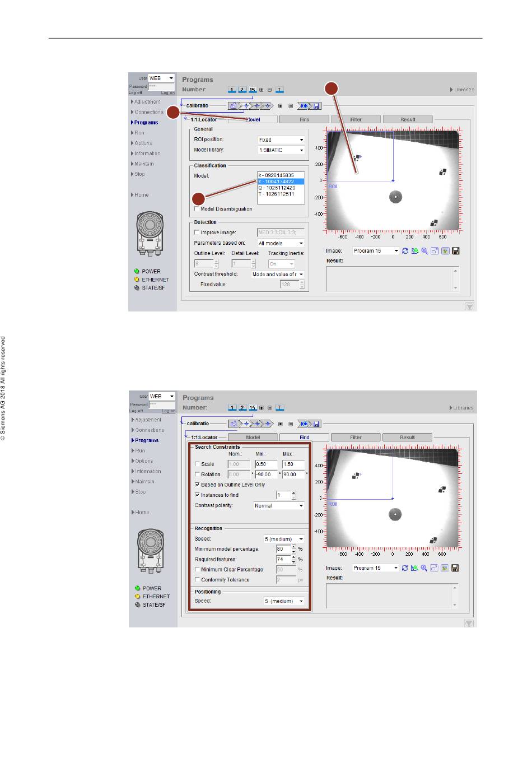Click the image graph icon next to refresh, lower screenshot
The height and width of the screenshot is (777, 532).
414,568
